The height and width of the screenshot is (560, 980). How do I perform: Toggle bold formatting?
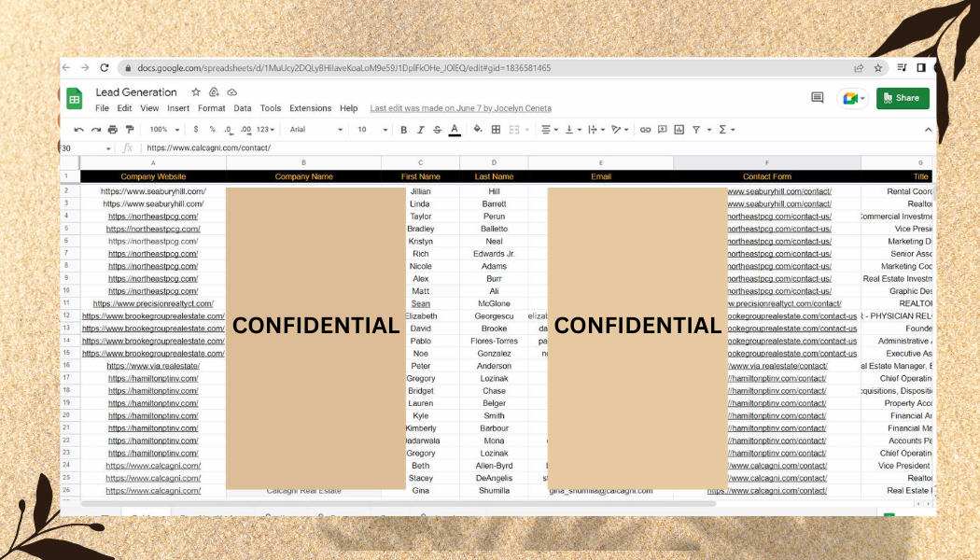404,130
